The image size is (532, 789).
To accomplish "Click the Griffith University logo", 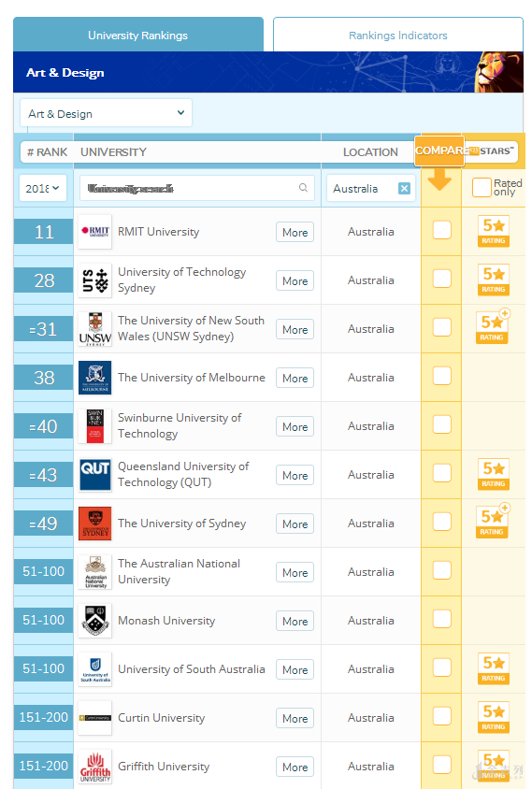I will 95,767.
